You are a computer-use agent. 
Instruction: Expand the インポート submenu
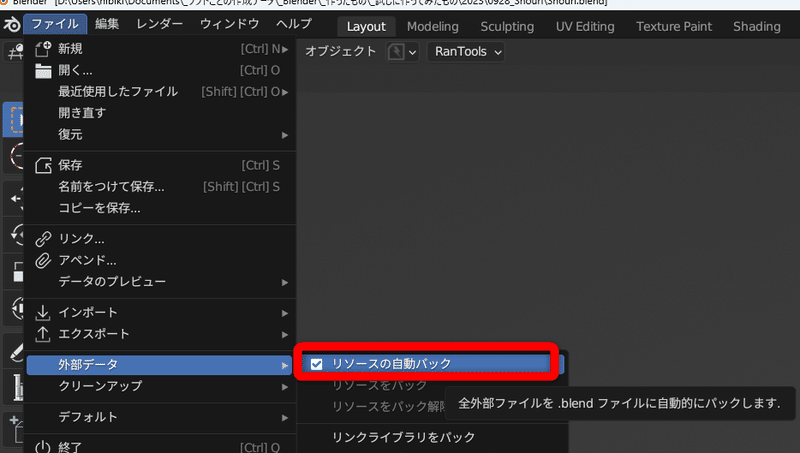tap(159, 312)
